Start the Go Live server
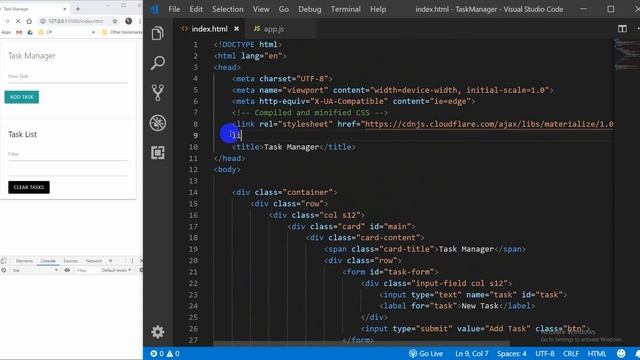This screenshot has height=360, width=640. pyautogui.click(x=426, y=353)
